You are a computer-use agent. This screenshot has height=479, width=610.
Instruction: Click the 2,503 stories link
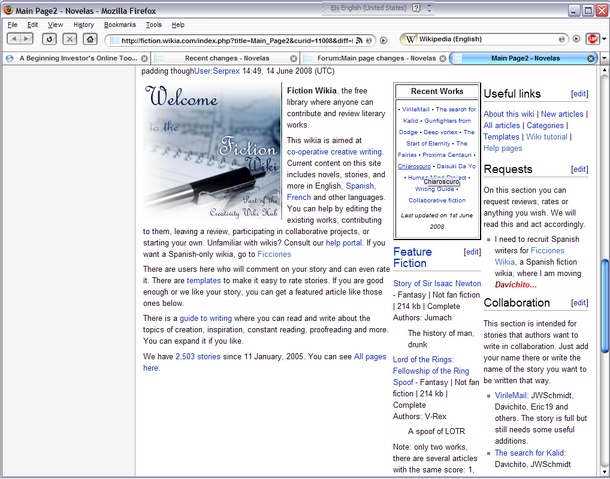[x=198, y=356]
